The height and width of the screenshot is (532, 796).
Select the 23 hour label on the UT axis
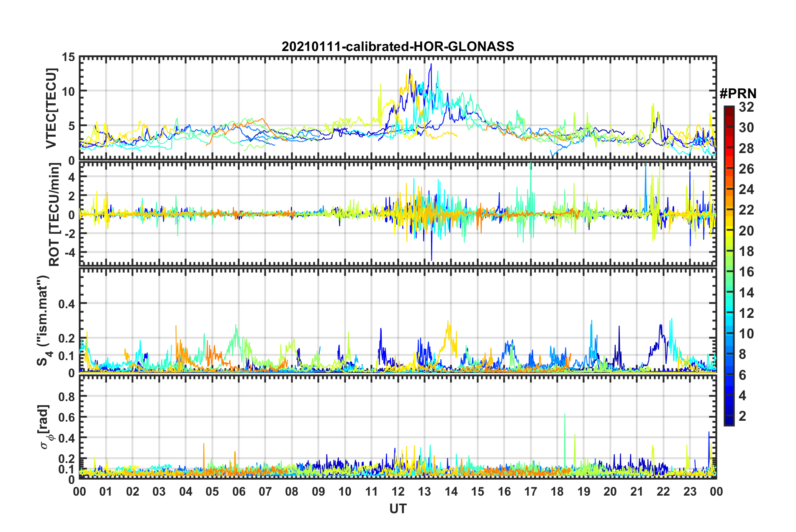(690, 491)
